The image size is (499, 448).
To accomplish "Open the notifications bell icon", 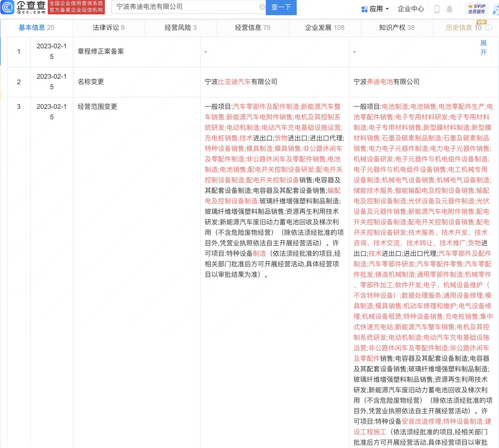I will pyautogui.click(x=450, y=9).
